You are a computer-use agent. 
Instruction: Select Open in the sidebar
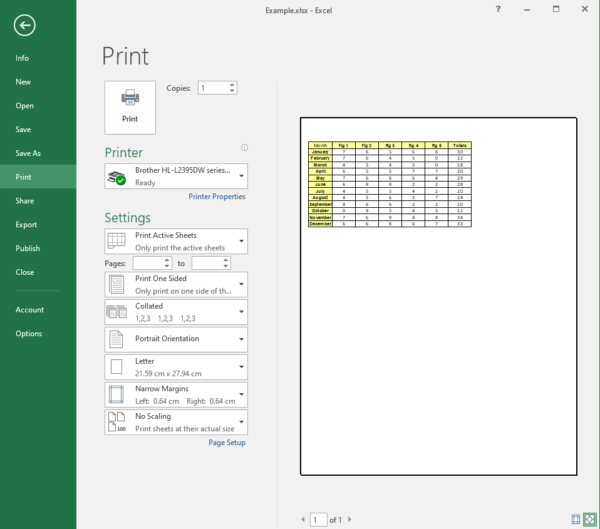point(24,106)
